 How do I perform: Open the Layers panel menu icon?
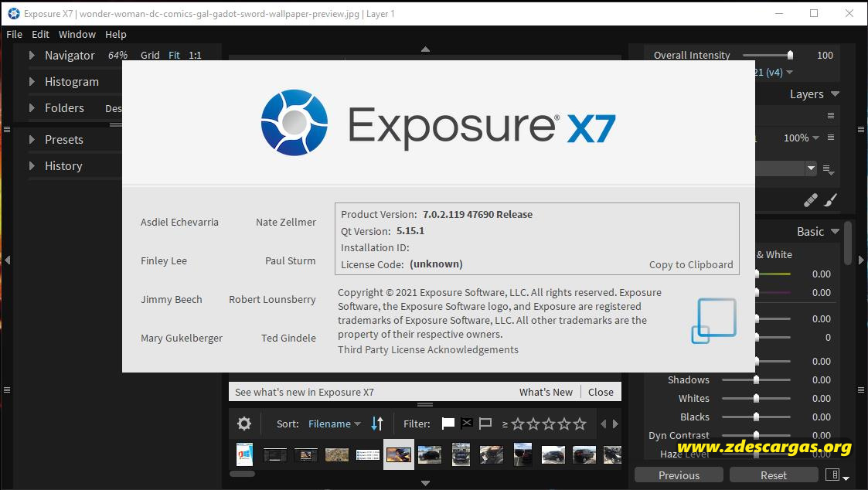click(x=831, y=116)
